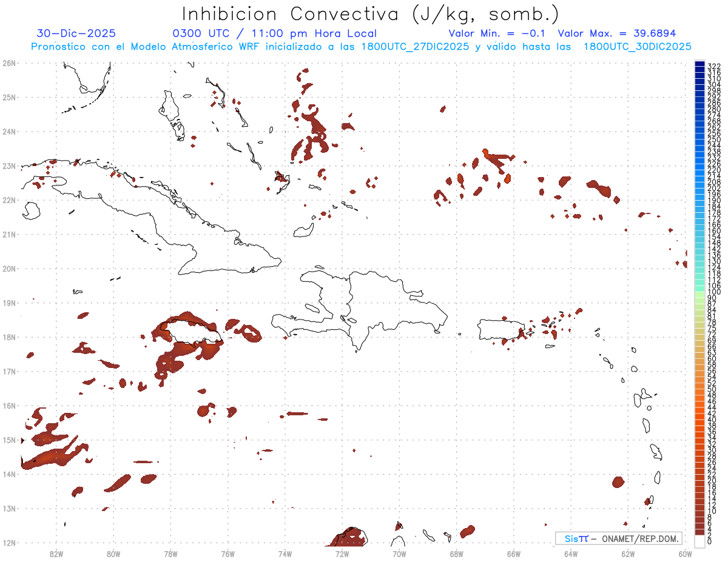Click the '23N' latitude label
Screen dimensions: 728x562
pyautogui.click(x=9, y=166)
